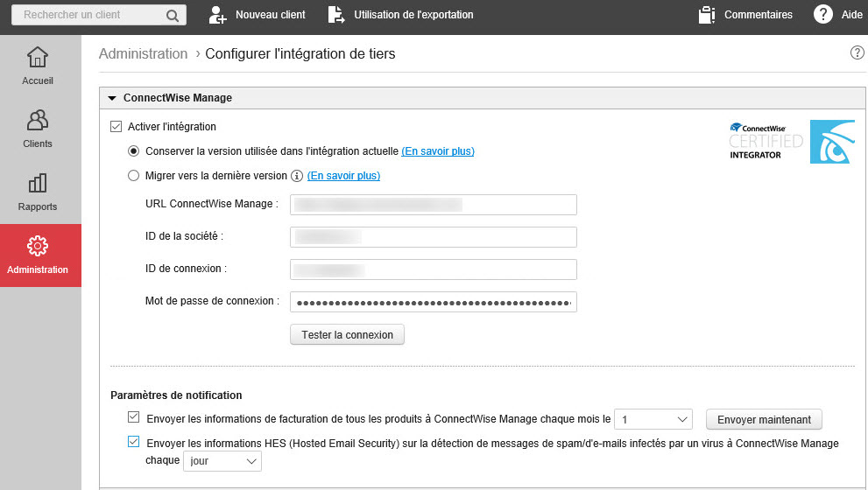The width and height of the screenshot is (868, 490).
Task: Click the Tester la connexion button
Action: (x=347, y=335)
